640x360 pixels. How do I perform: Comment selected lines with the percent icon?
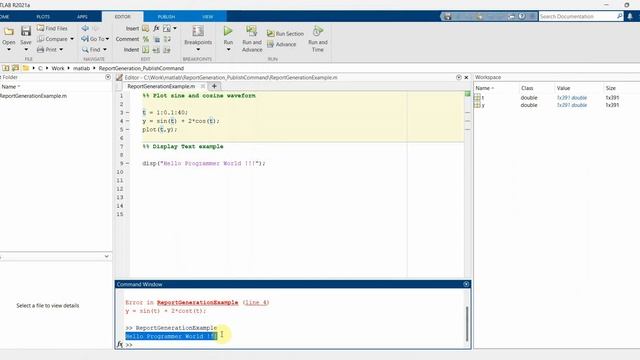(146, 39)
